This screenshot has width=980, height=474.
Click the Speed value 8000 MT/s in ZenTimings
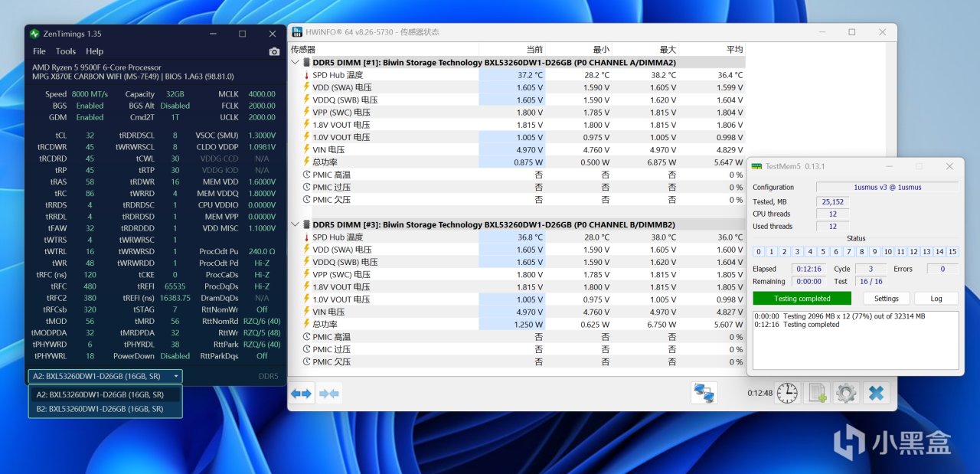pos(90,94)
